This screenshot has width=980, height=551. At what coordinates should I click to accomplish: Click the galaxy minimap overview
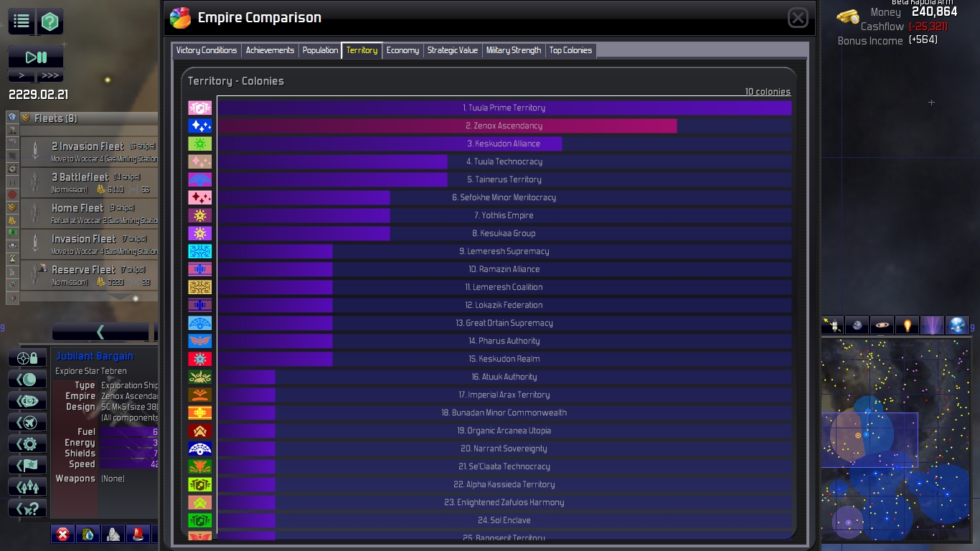[895, 441]
